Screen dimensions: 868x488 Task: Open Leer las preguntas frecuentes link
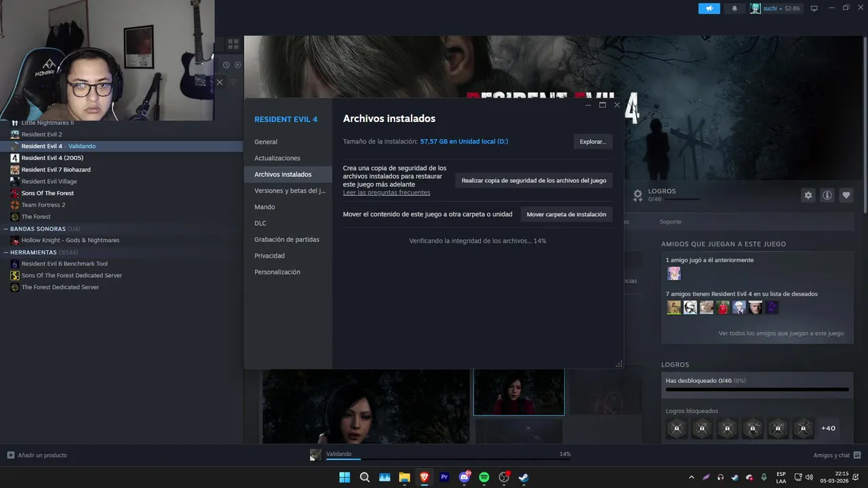click(x=387, y=192)
